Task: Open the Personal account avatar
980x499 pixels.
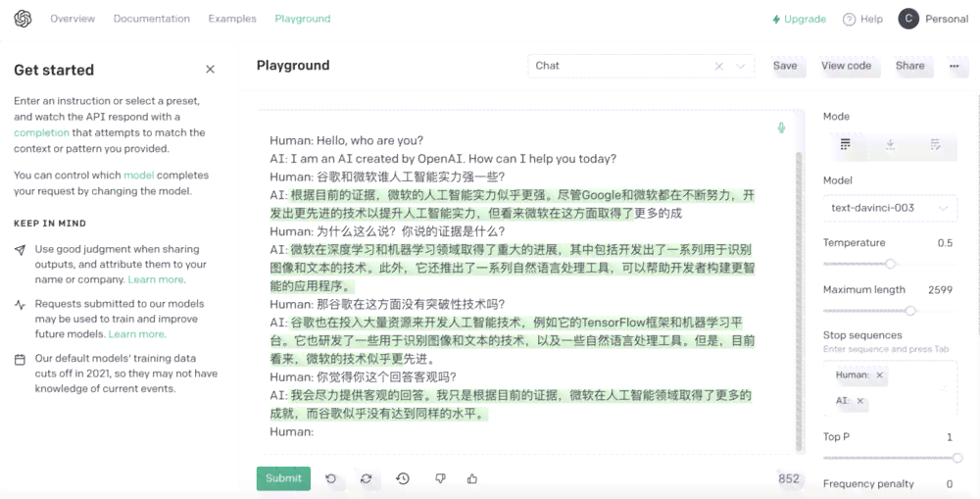Action: (908, 19)
